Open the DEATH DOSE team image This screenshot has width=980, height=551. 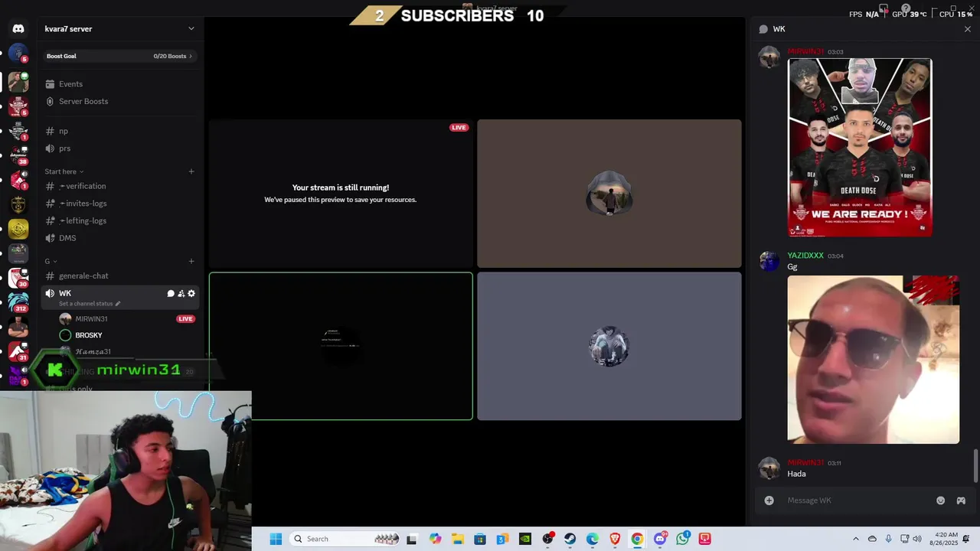(x=860, y=148)
